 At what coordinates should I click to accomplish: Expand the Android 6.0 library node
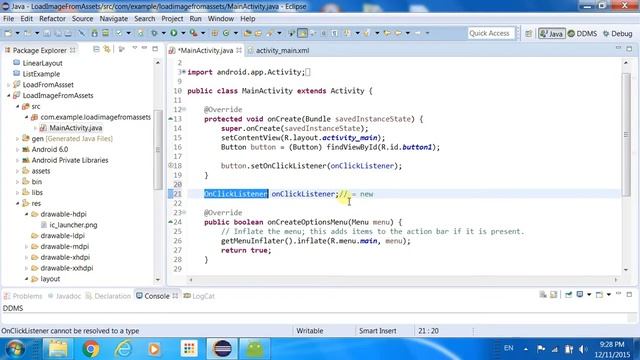click(x=18, y=150)
